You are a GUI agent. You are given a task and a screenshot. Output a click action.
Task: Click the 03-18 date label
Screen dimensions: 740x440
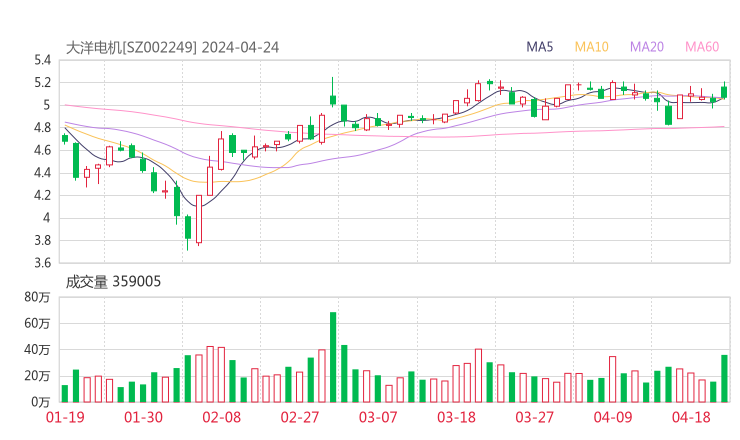pyautogui.click(x=456, y=417)
